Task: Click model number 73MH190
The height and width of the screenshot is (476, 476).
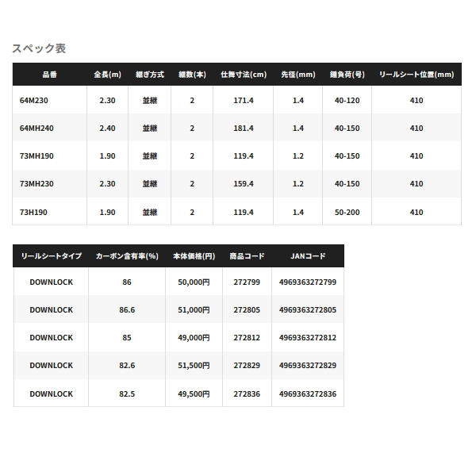Action: coord(36,156)
